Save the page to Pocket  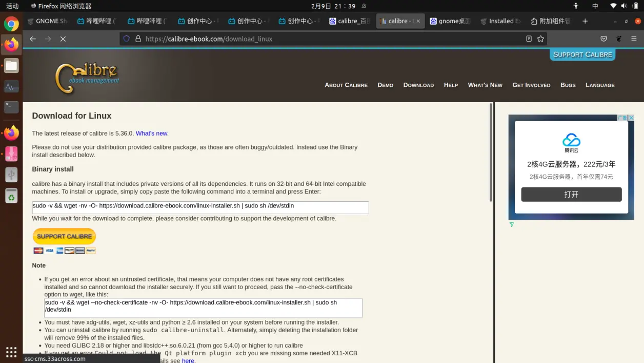tap(603, 39)
